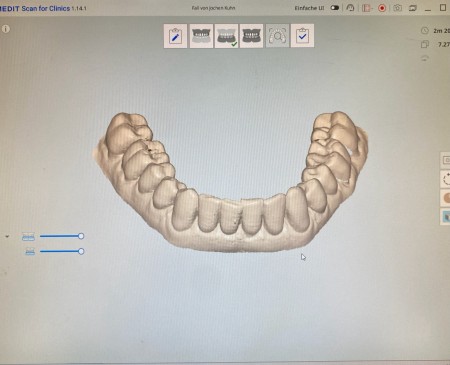
Task: Open the info icon at top left
Action: [6, 29]
